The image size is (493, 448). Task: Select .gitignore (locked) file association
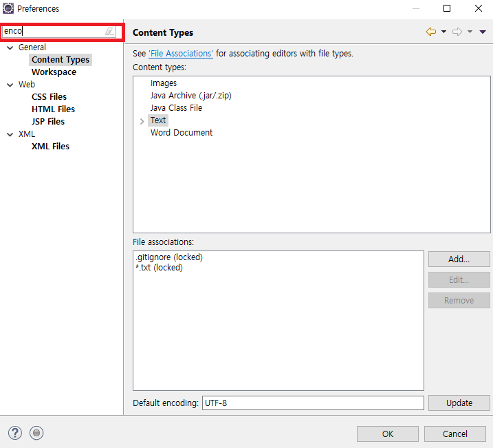click(x=169, y=257)
